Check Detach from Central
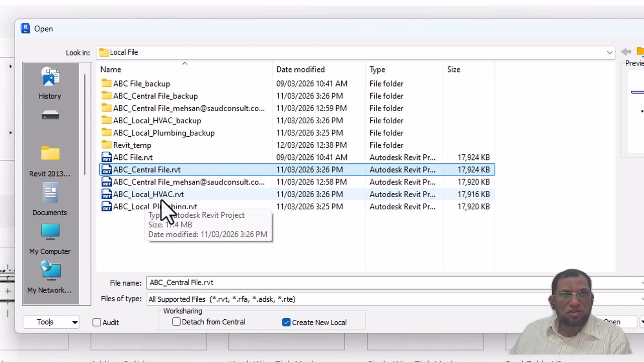 pos(176,322)
